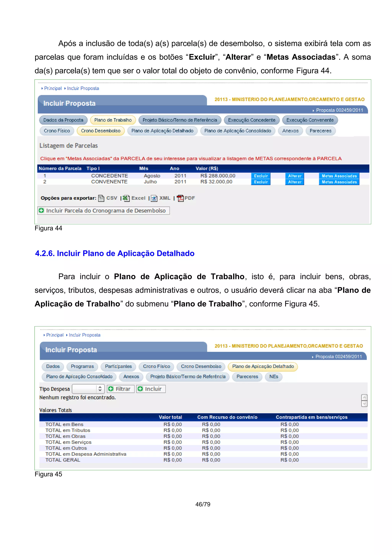Click the Principal breadcrumb in Figura 44
This screenshot has height=555, width=392.
tap(53, 88)
